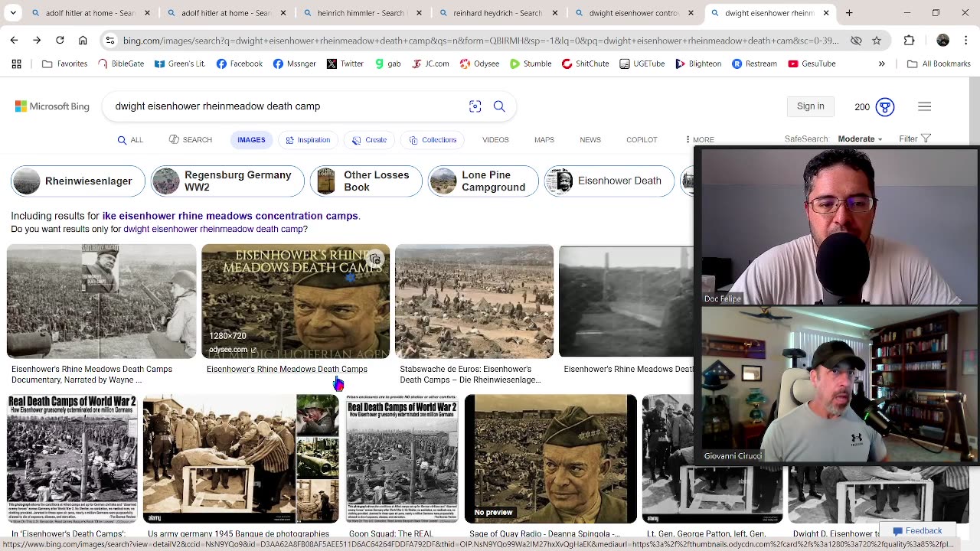Open the Facebook bookmark
The height and width of the screenshot is (551, 980).
click(239, 64)
